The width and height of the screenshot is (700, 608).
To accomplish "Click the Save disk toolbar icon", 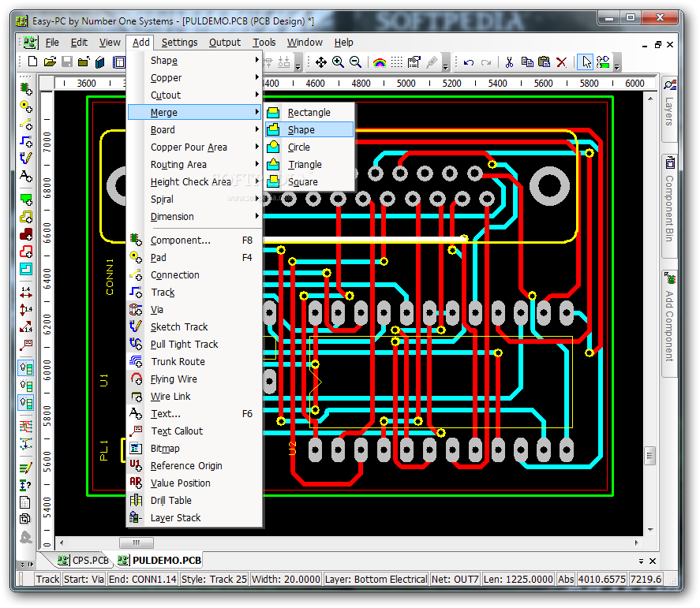I will [x=67, y=62].
